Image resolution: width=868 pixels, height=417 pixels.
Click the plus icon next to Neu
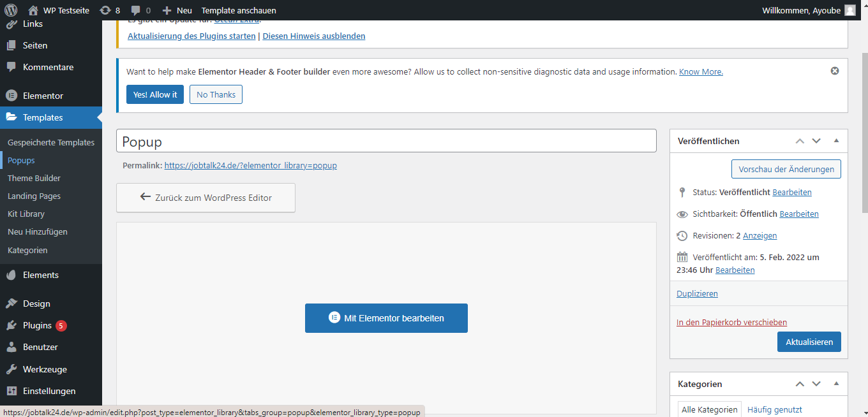coord(167,10)
